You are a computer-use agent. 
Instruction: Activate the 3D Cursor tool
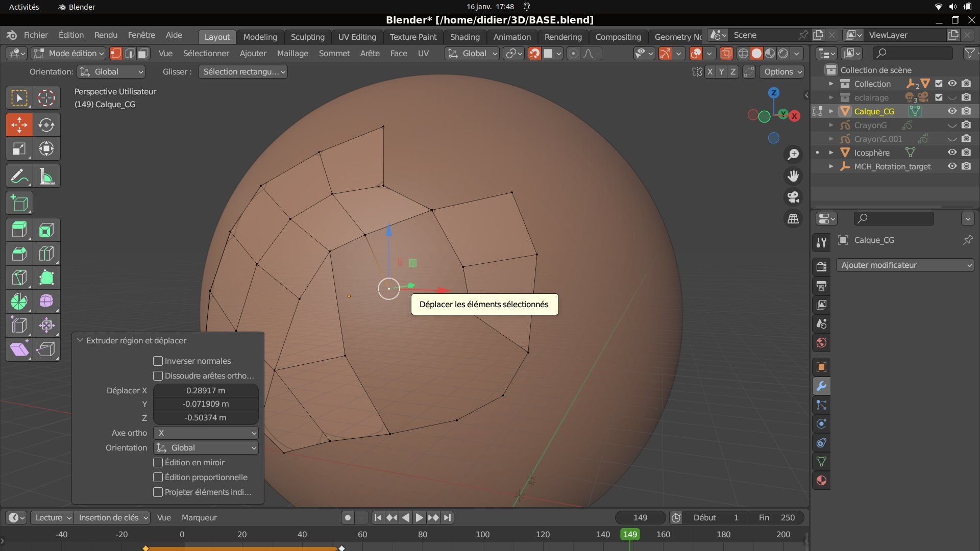[46, 97]
